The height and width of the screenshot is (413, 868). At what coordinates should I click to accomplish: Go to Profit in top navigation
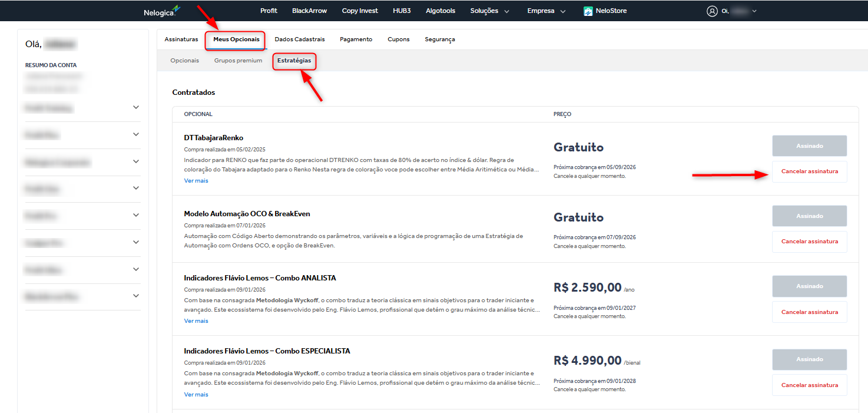click(x=269, y=11)
